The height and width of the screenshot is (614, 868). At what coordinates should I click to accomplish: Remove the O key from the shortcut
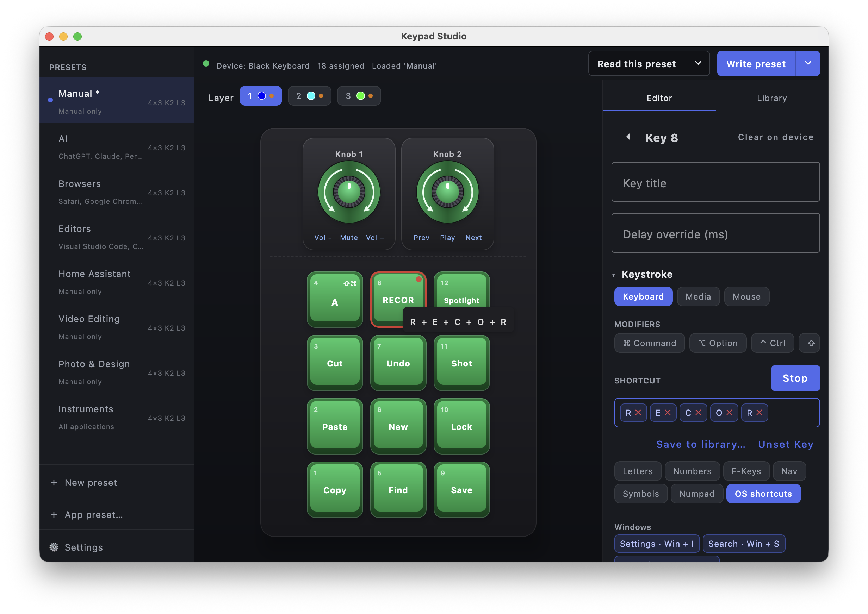pos(729,413)
